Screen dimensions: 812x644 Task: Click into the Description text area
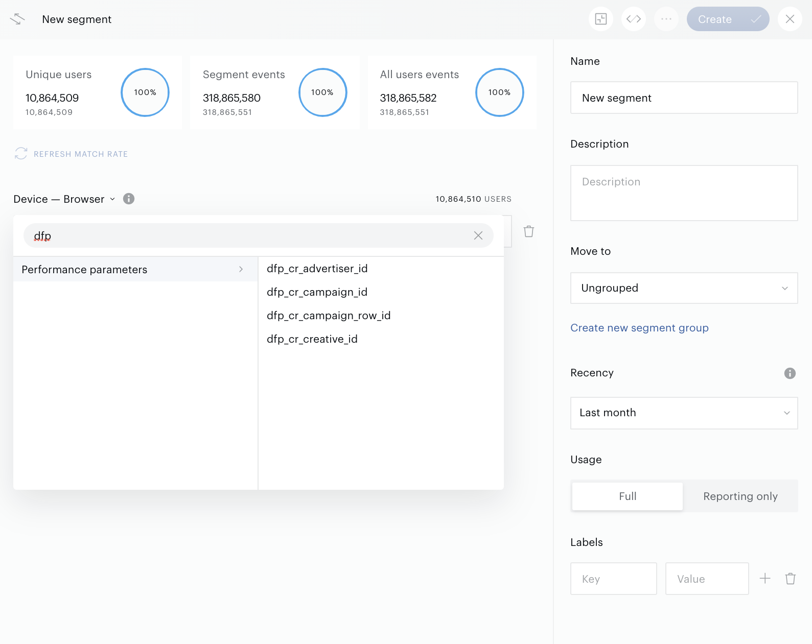coord(684,193)
